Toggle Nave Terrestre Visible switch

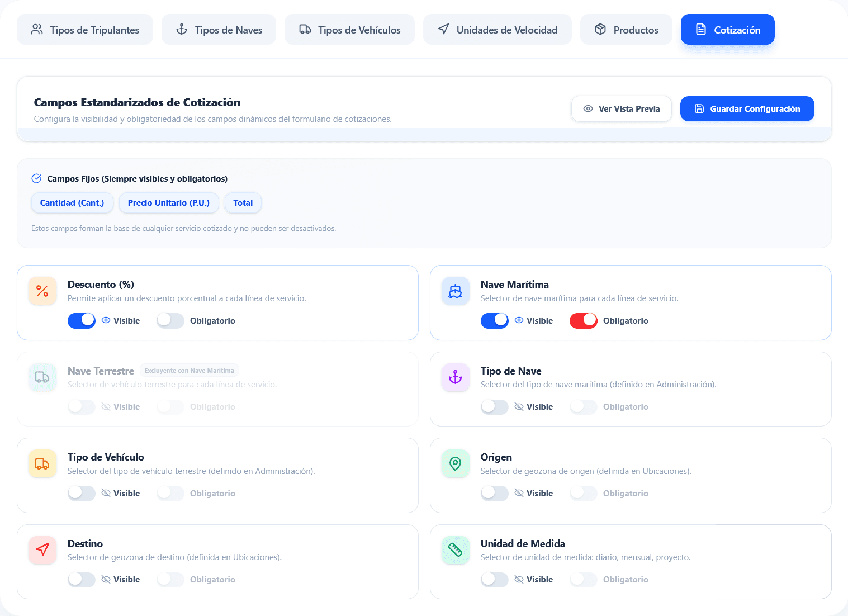pyautogui.click(x=82, y=407)
